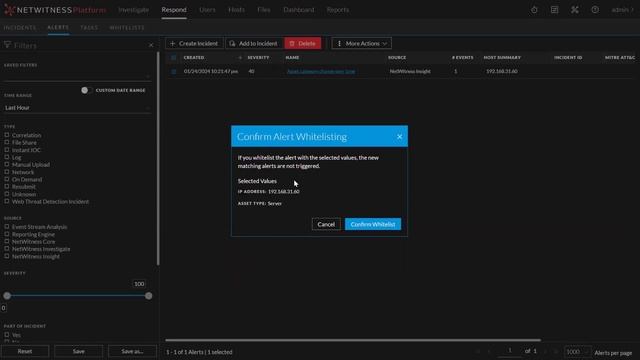Open the Dashboard menu

pos(299,9)
